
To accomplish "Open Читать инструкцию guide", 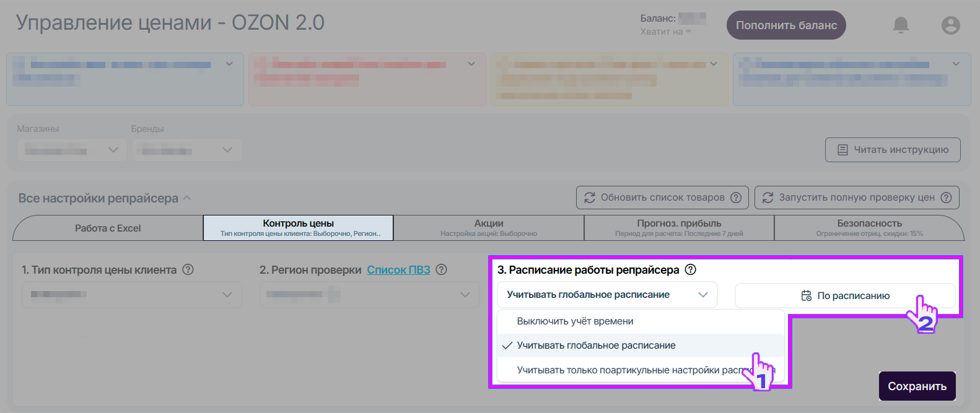I will pyautogui.click(x=893, y=150).
